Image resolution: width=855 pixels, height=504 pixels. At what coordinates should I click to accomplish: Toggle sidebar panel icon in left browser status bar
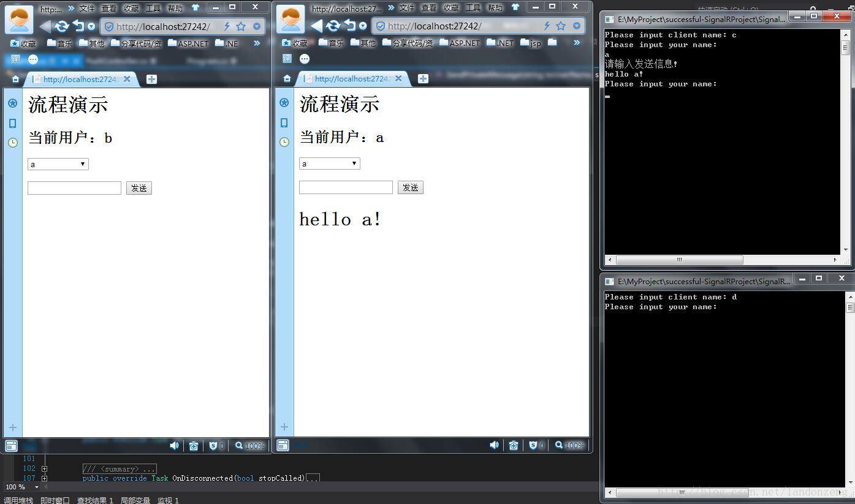point(11,445)
